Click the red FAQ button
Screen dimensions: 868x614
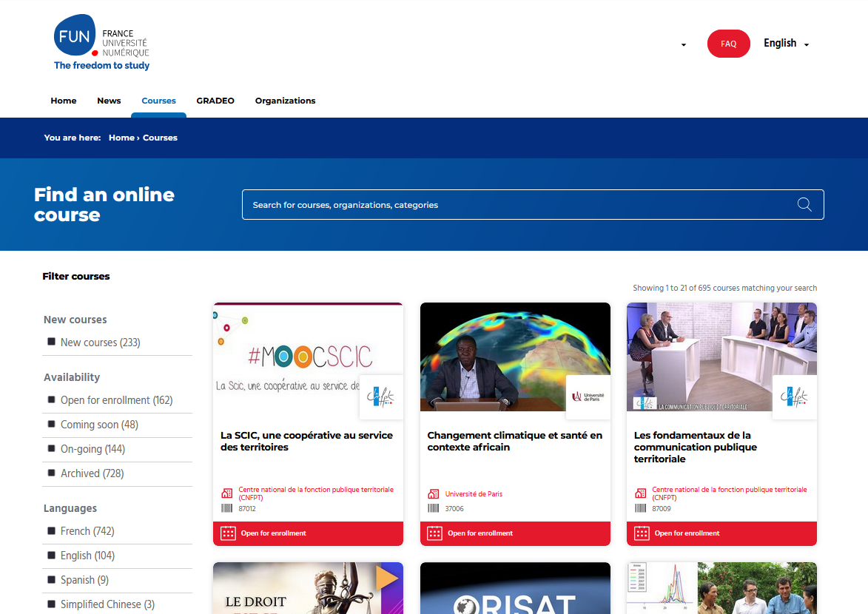(x=728, y=44)
